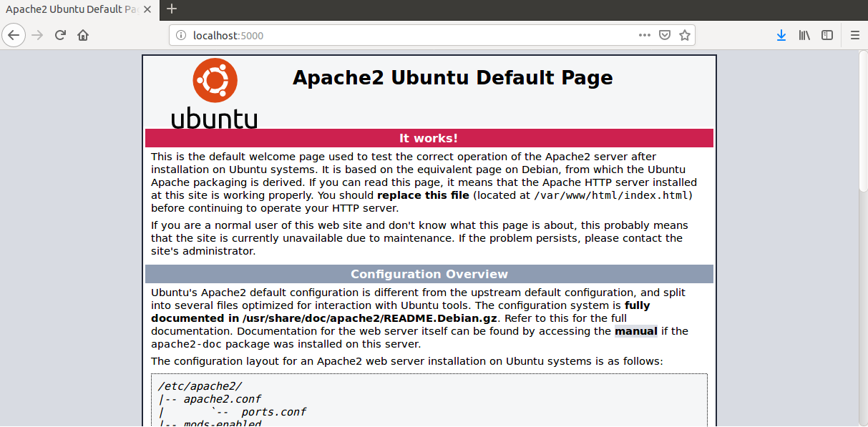Bookmark this page with the star

click(685, 35)
